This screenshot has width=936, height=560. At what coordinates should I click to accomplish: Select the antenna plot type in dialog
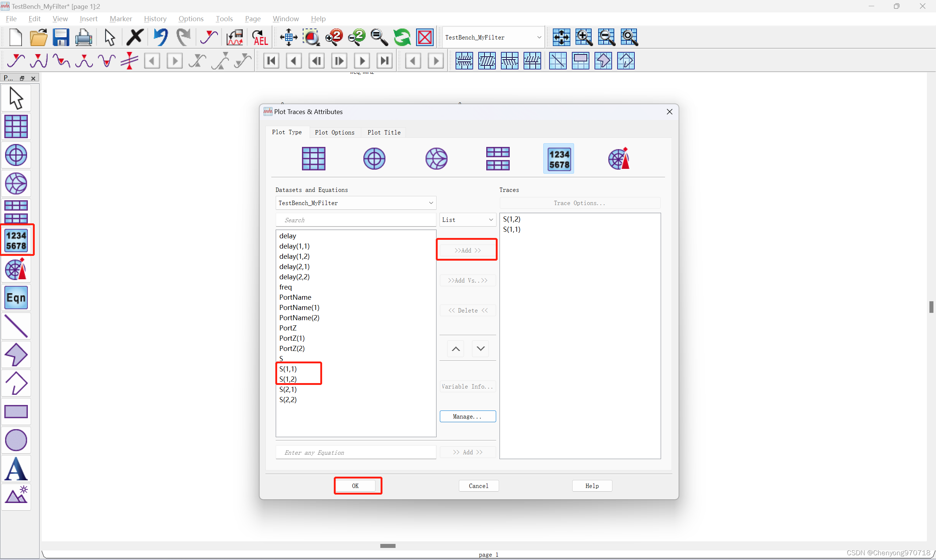(619, 159)
